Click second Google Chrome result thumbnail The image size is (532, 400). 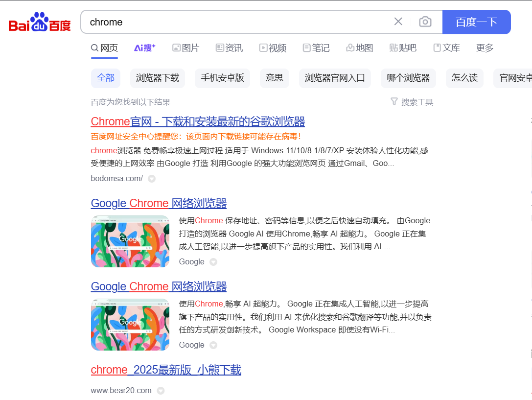(130, 325)
